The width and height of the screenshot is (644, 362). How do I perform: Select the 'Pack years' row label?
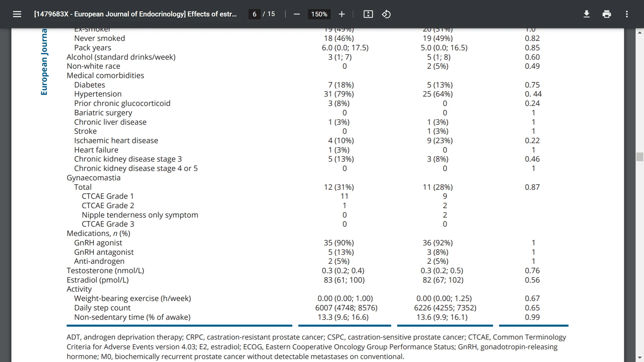tap(93, 48)
